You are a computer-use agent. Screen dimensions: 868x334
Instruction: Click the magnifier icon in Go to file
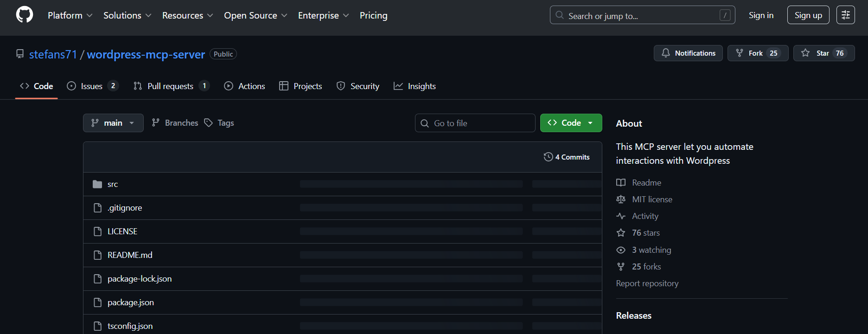pos(424,123)
